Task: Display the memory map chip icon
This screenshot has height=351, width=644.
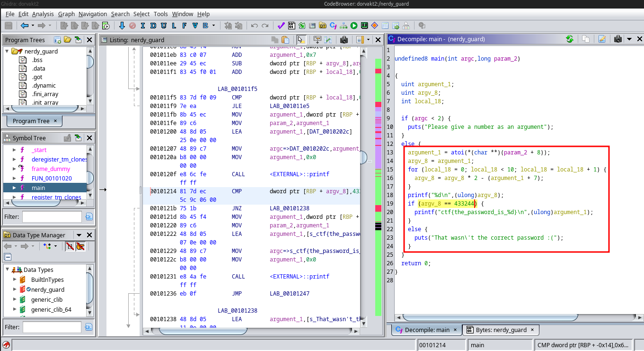Action: 364,26
